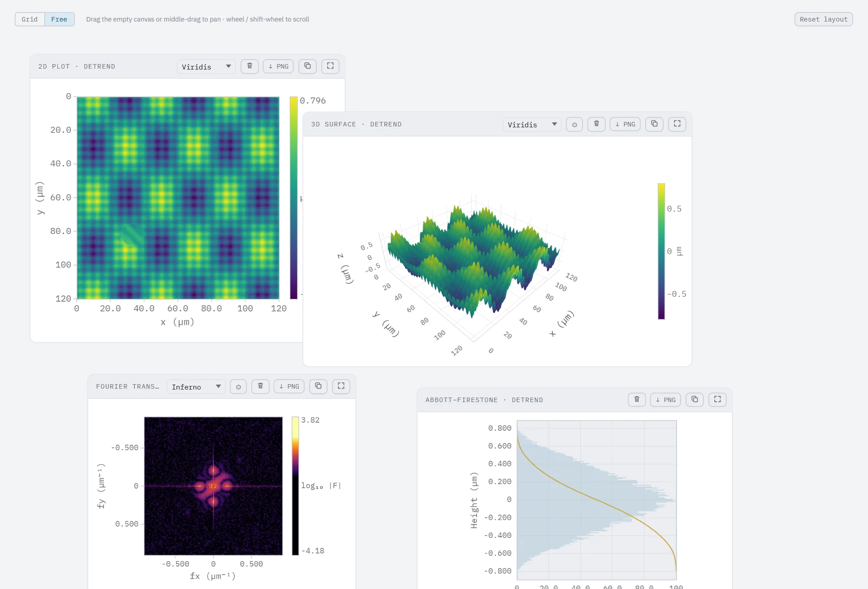Duplicate the Abbott-Firestone panel
The height and width of the screenshot is (589, 868).
695,399
